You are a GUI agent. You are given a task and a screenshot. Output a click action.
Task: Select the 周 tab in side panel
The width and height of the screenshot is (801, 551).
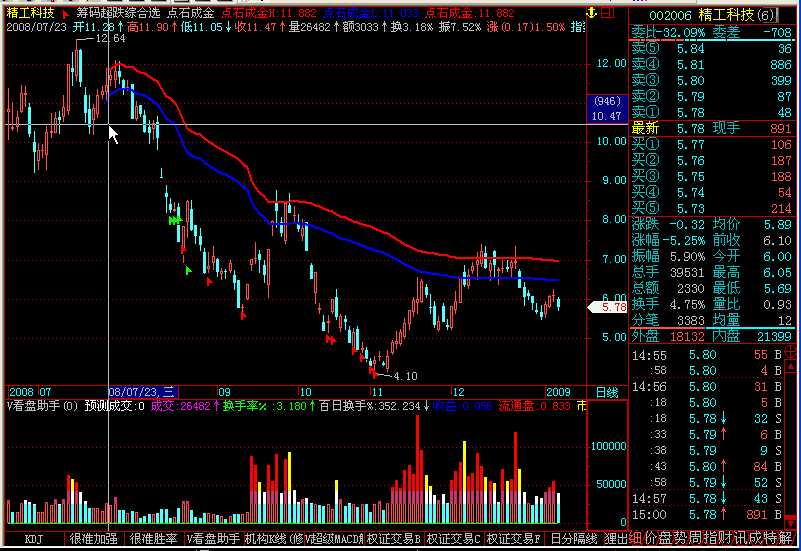pos(695,538)
